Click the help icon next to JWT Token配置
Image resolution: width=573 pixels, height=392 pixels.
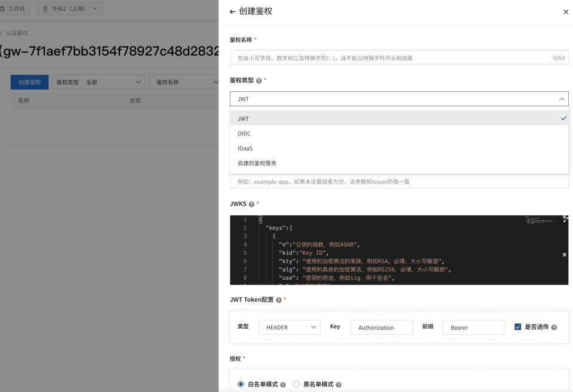279,300
